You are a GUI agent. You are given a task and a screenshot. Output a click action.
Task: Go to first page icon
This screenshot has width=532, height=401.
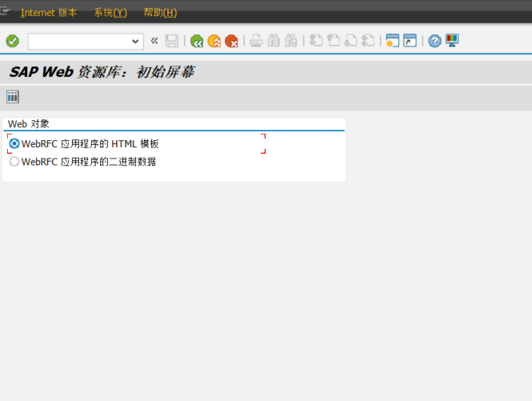(x=316, y=41)
